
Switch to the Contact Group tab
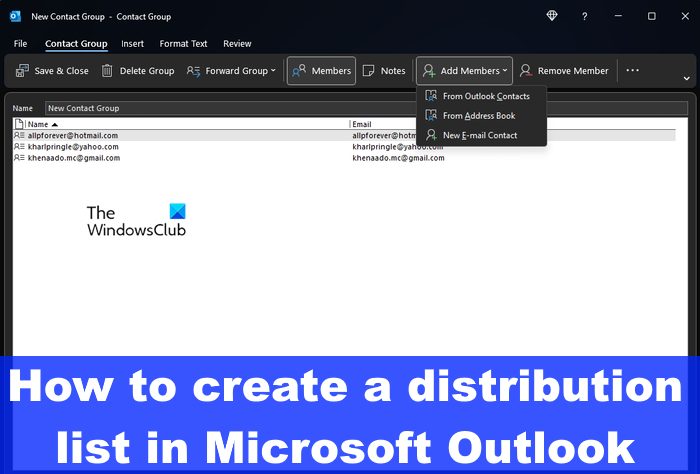click(x=76, y=44)
